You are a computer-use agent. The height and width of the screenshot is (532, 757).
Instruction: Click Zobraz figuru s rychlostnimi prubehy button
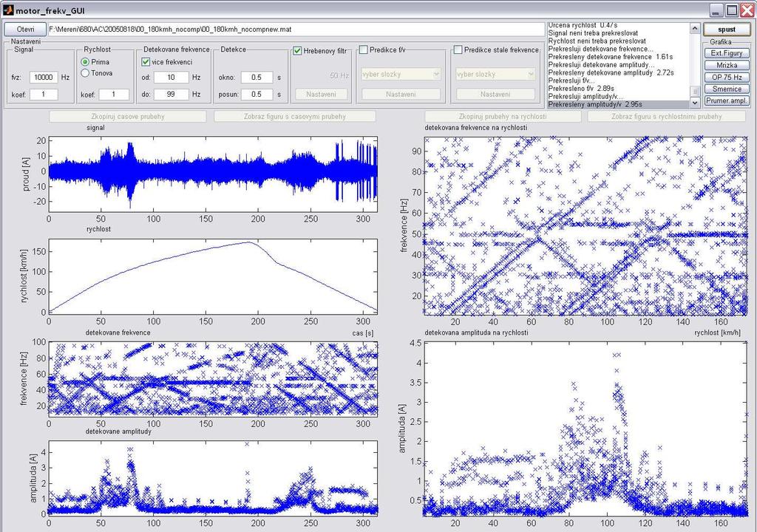[667, 116]
